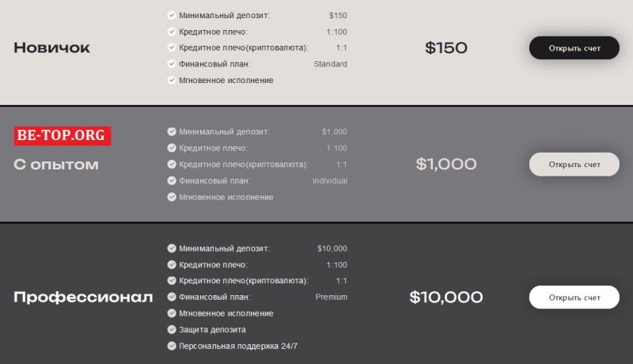The width and height of the screenshot is (633, 364).
Task: Click checkmark beside С опытом Мгновенное исполнение
Action: 172,197
